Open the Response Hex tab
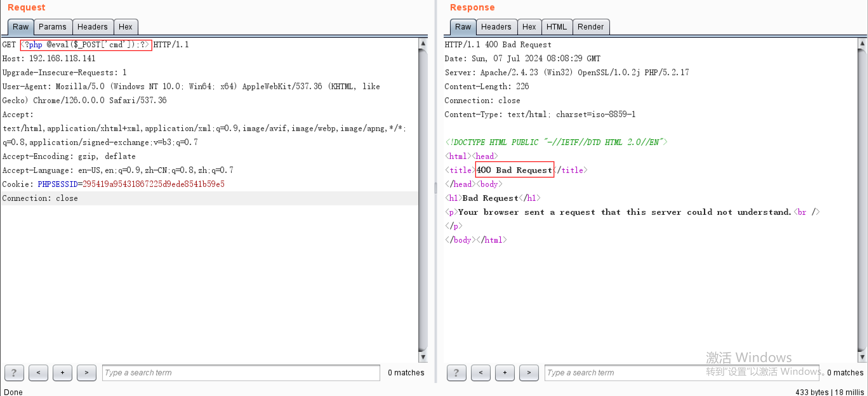Screen dimensions: 868x396 point(529,27)
